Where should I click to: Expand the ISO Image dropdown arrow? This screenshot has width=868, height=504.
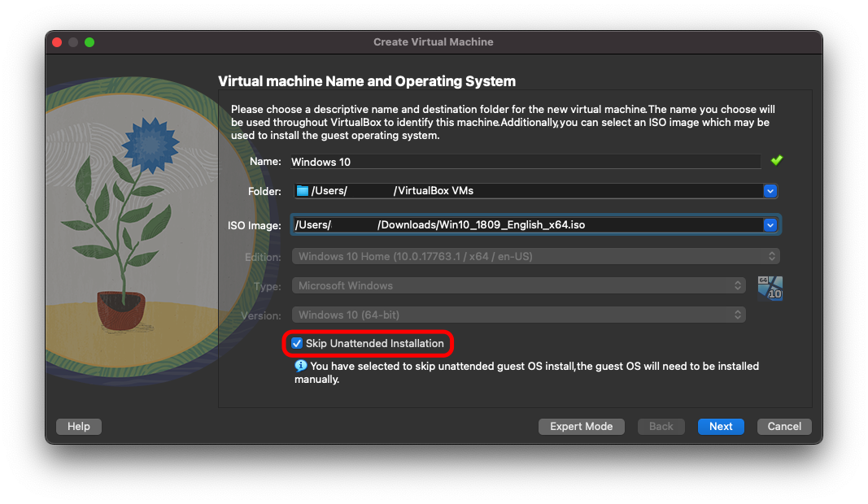[770, 225]
